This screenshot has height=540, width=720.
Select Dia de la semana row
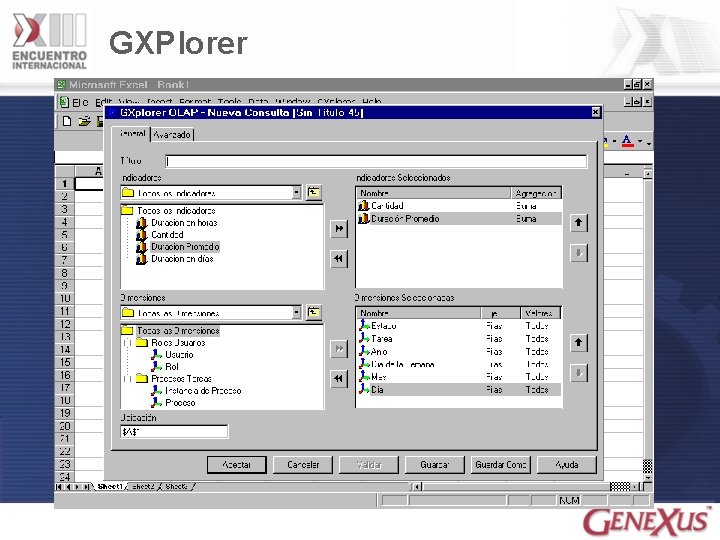tap(459, 364)
